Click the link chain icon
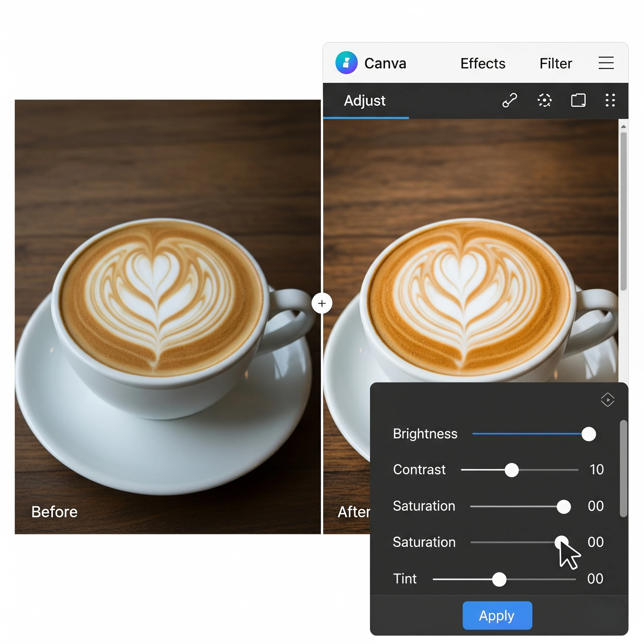 [x=509, y=100]
